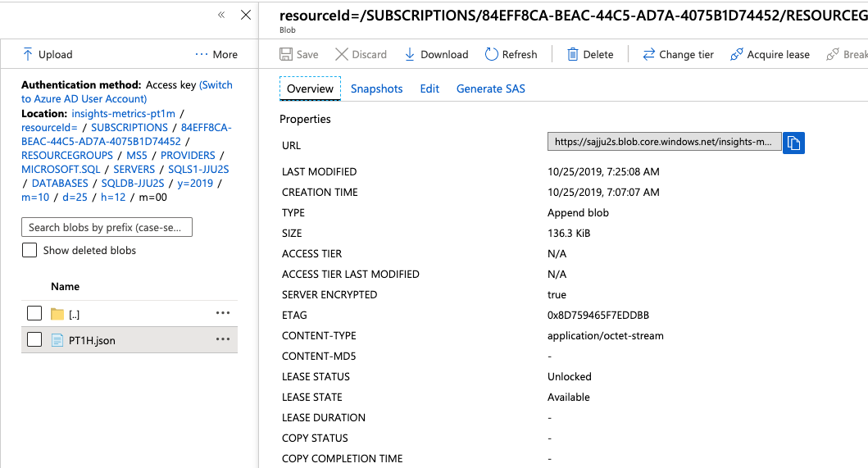Click the Upload arrow icon
Viewport: 868px width, 468px height.
coord(27,54)
